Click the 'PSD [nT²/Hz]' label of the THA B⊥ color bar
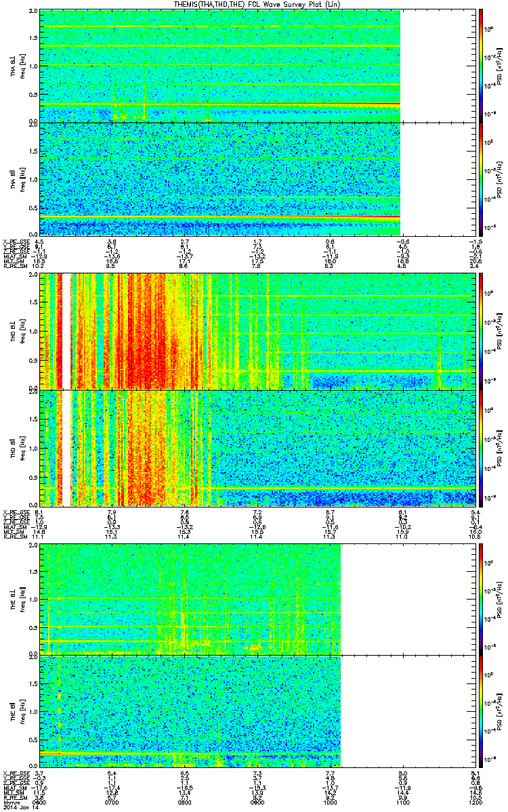This screenshot has width=508, height=812. pyautogui.click(x=500, y=66)
